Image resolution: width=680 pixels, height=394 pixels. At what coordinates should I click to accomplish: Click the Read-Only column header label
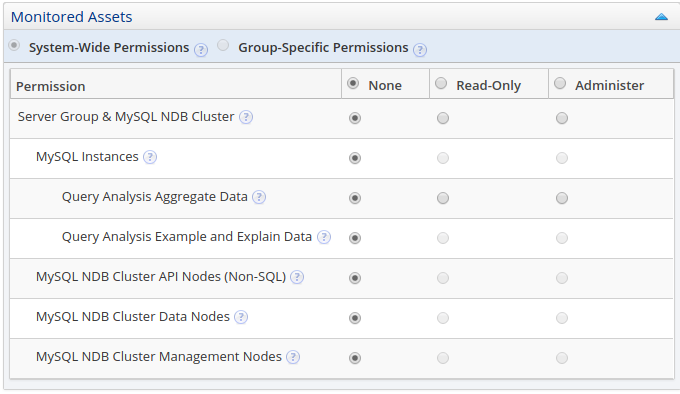point(488,85)
